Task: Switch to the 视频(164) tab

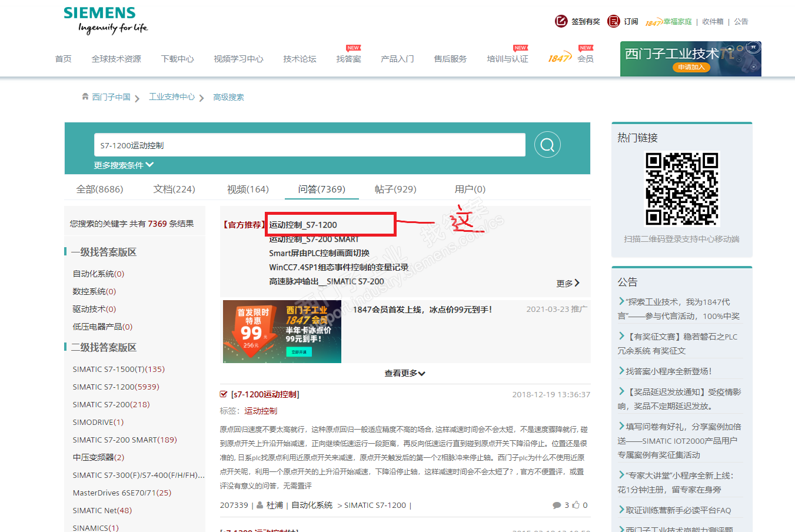Action: 248,189
